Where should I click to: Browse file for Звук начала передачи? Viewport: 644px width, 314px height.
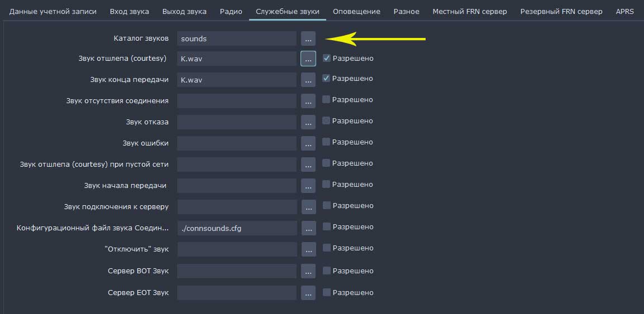308,185
